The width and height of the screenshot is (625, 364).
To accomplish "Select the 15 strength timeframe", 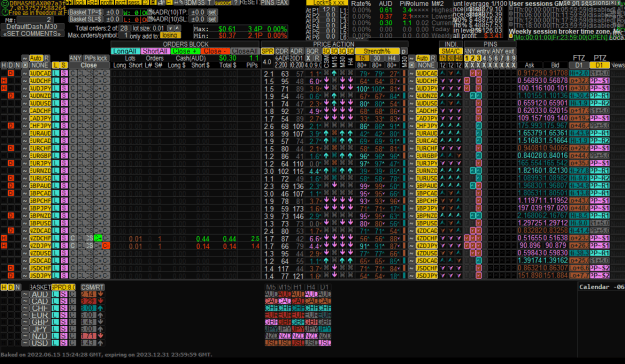I will pos(362,58).
